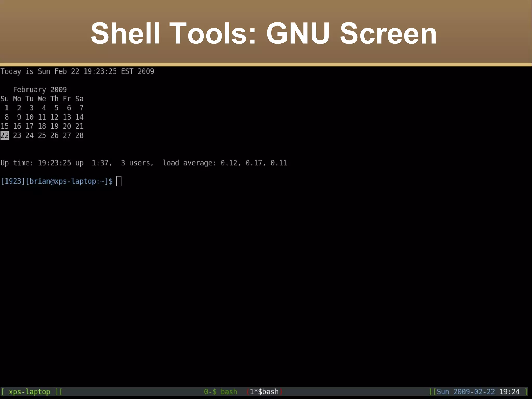Click the clock '19:24' in status bar
This screenshot has width=532, height=399.
click(509, 392)
